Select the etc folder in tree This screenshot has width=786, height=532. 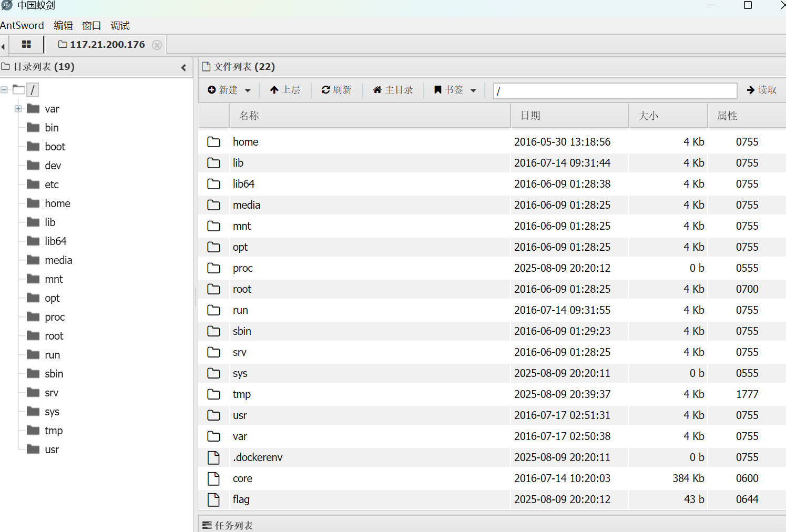(52, 185)
